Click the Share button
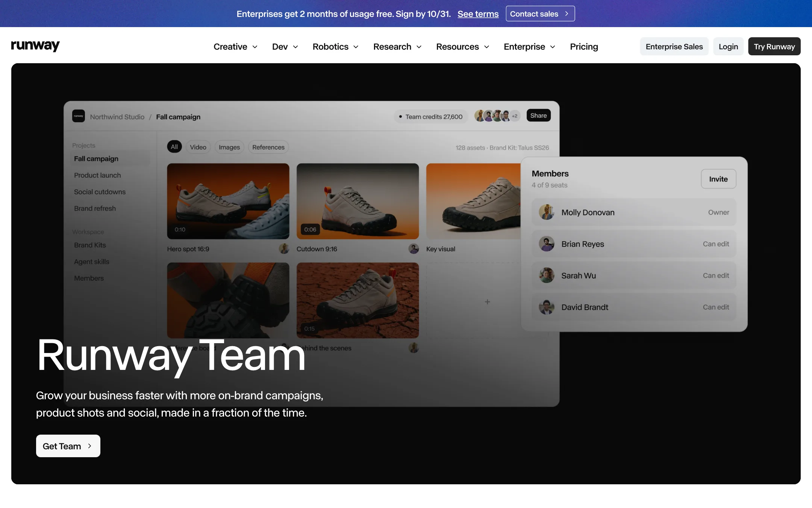Screen dimensions: 812x508 click(538, 116)
